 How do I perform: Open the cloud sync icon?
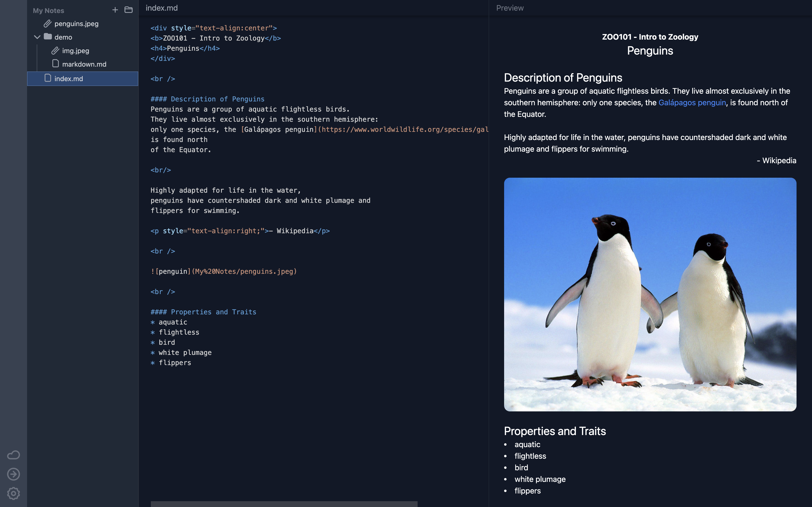tap(14, 455)
